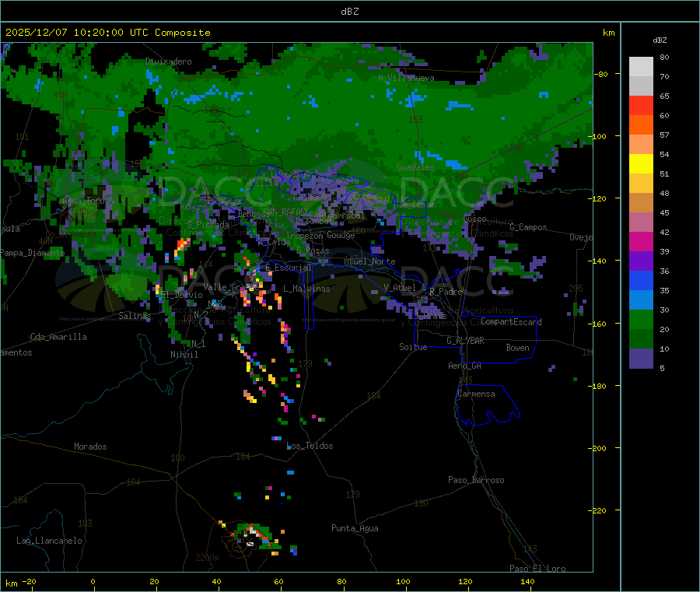Click the legend scale value 65
700x592 pixels.
coord(664,96)
